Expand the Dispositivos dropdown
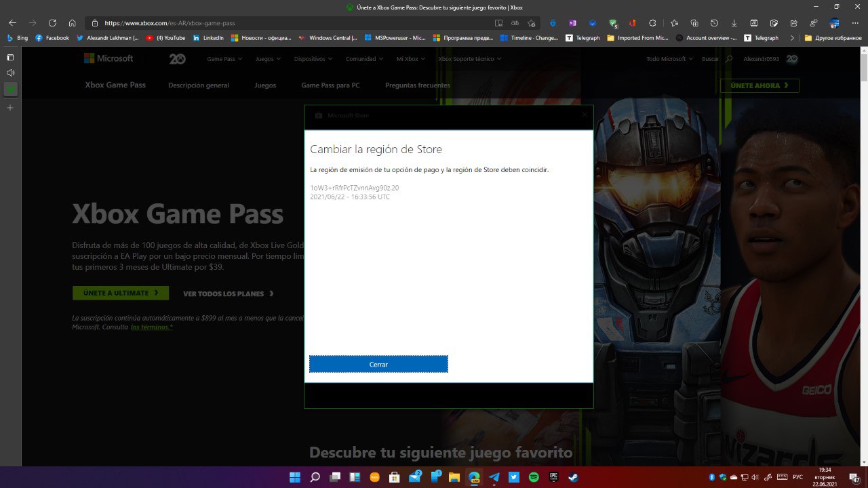 [313, 59]
